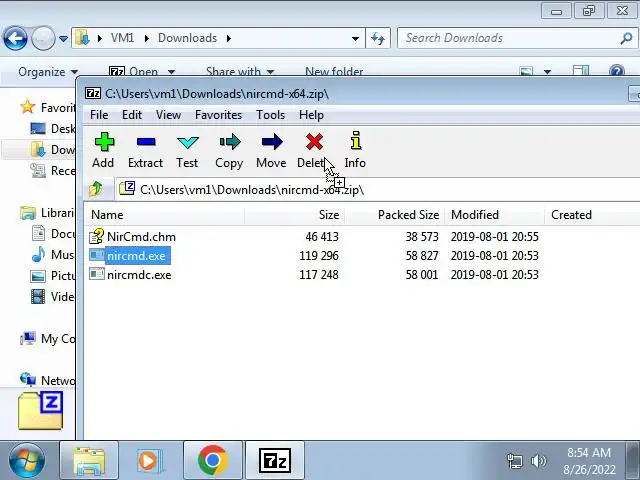Click the nircmd.exe file icon
This screenshot has width=640, height=480.
point(97,256)
